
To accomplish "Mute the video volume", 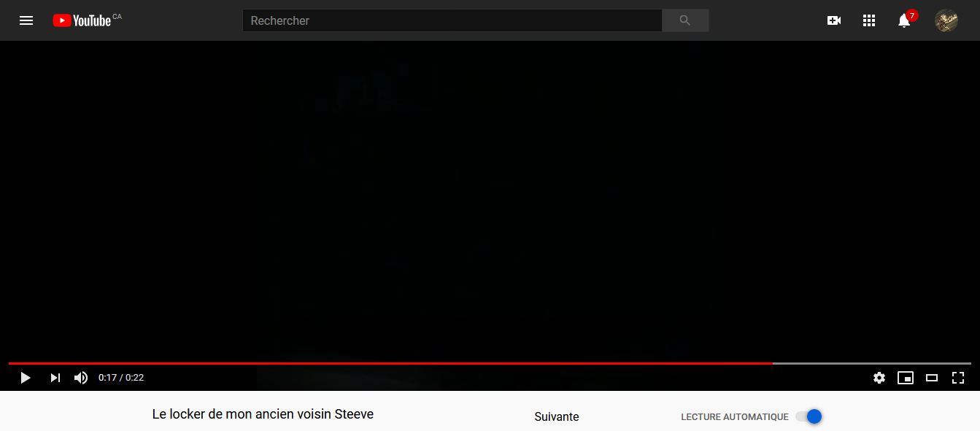I will [81, 378].
